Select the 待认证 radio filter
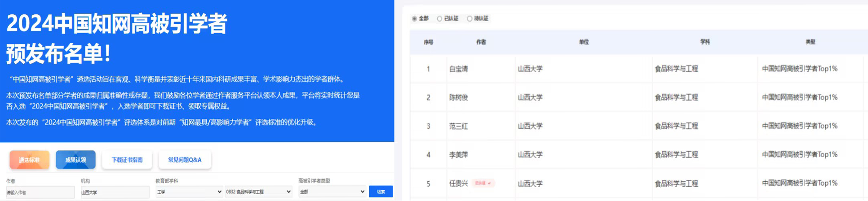The height and width of the screenshot is (201, 868). [469, 19]
